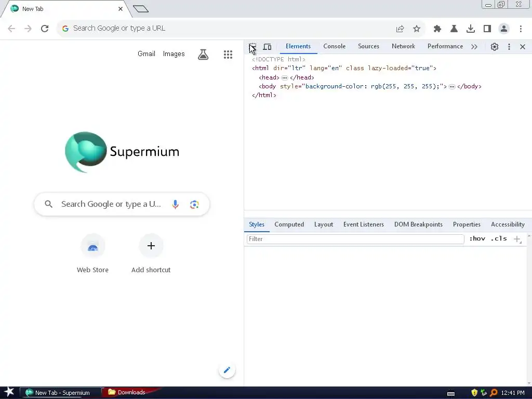Close the New Tab tab
Image resolution: width=532 pixels, height=399 pixels.
[x=121, y=9]
